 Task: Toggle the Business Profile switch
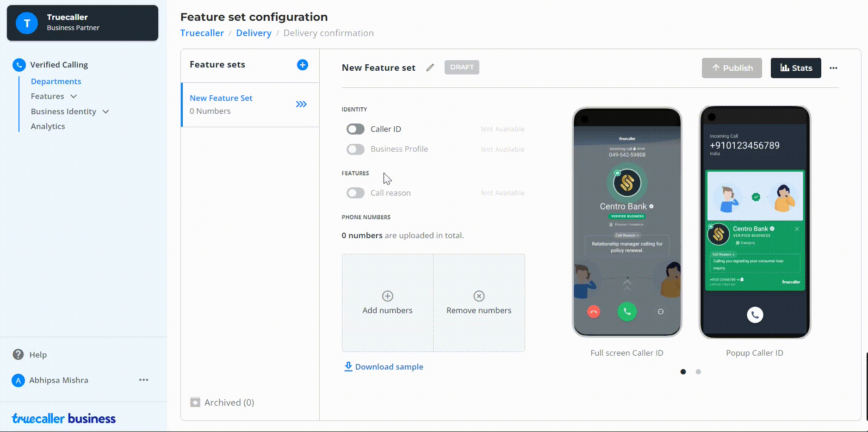coord(355,149)
